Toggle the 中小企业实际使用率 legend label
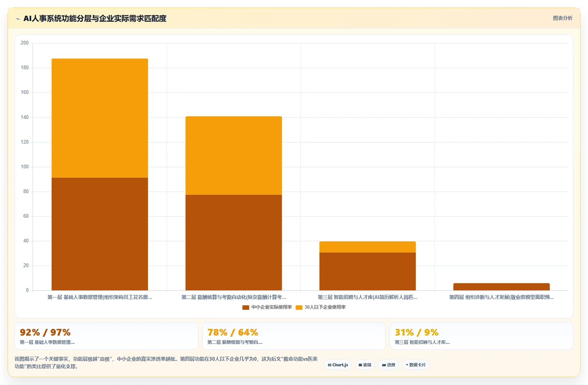The image size is (588, 385). tap(272, 307)
